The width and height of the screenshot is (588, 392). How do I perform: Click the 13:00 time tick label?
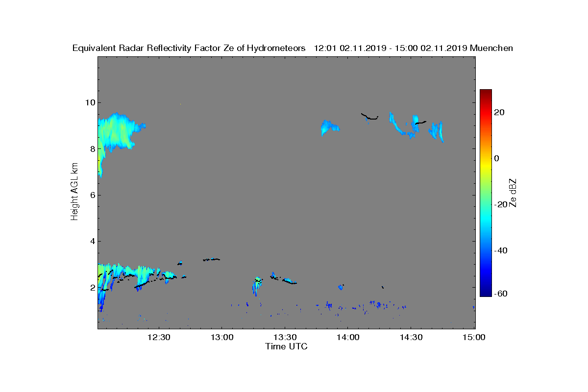pos(221,338)
